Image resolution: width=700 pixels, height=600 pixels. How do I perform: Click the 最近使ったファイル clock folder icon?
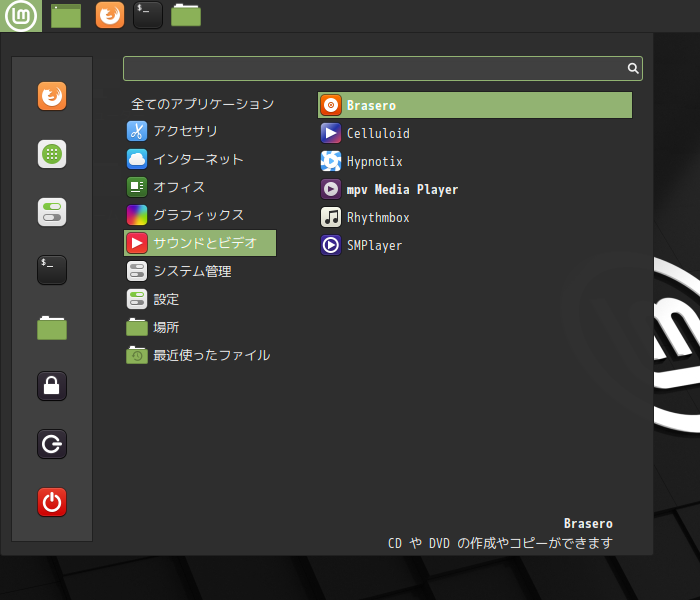pos(137,355)
